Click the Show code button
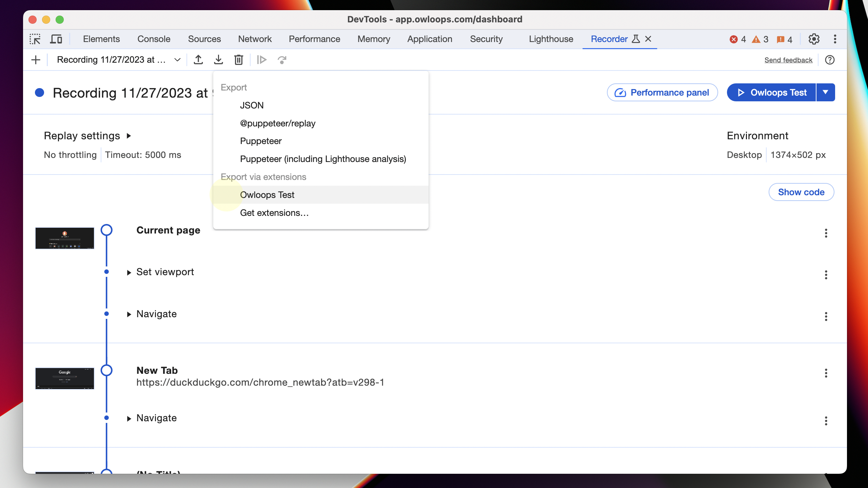 coord(801,192)
